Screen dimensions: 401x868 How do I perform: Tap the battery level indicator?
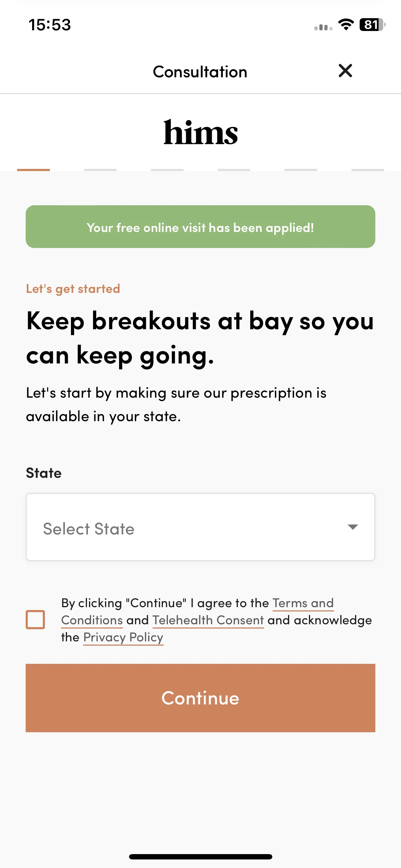click(372, 25)
